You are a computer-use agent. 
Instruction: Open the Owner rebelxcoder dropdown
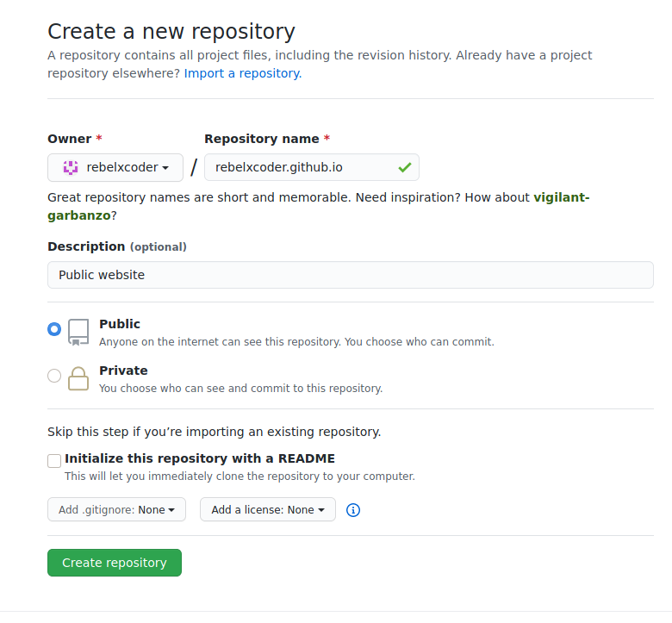coord(115,167)
